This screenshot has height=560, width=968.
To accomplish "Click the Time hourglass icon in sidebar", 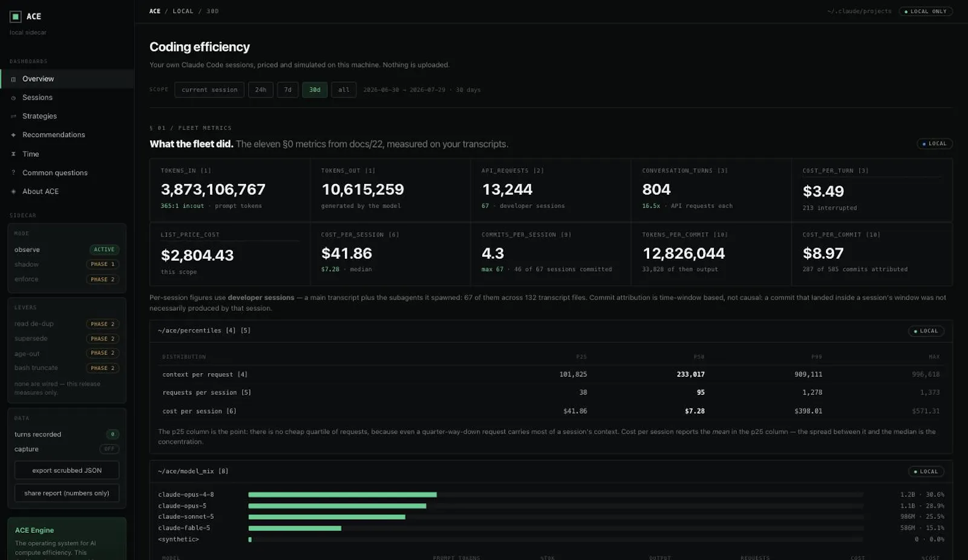I will (13, 154).
